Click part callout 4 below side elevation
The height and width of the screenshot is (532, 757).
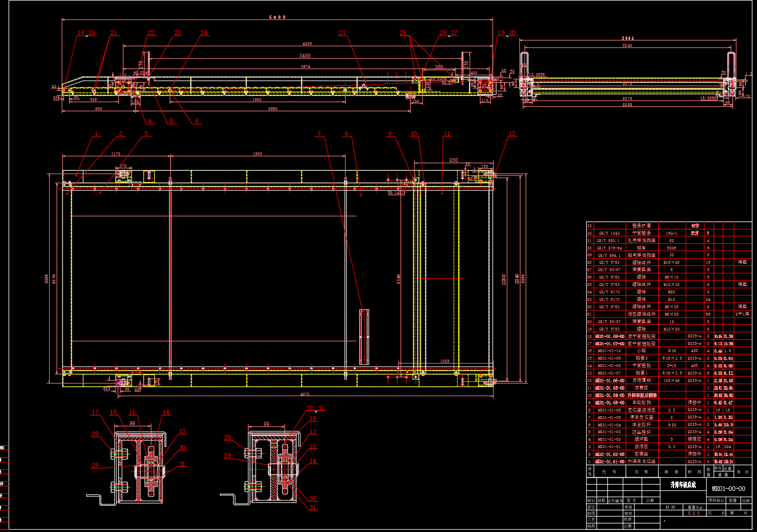pyautogui.click(x=150, y=121)
